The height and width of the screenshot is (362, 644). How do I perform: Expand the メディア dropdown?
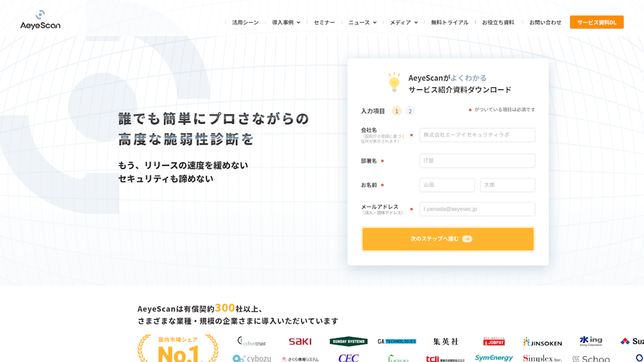[401, 21]
